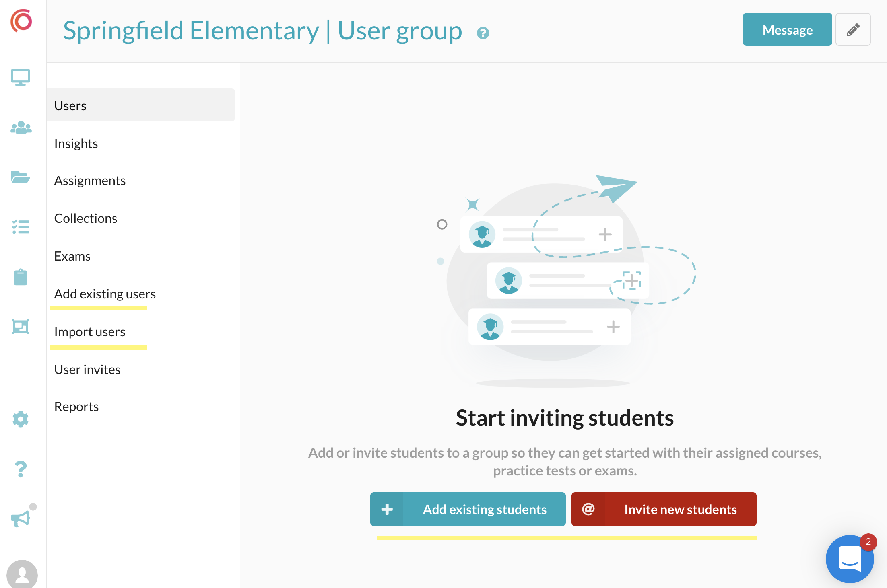Viewport: 887px width, 588px height.
Task: Click Add existing students button
Action: tap(468, 509)
